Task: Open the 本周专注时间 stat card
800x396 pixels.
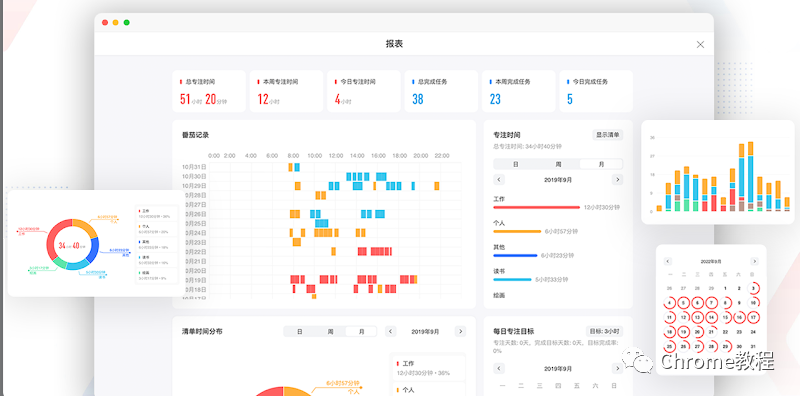Action: (x=286, y=91)
